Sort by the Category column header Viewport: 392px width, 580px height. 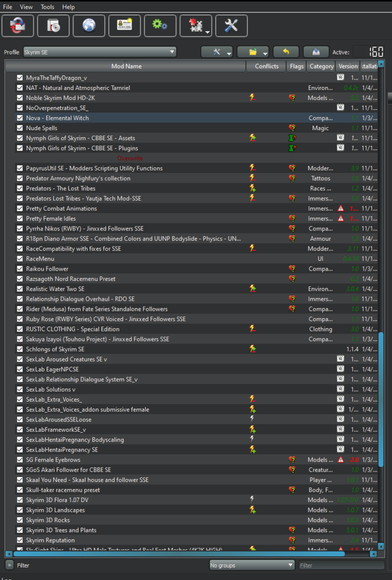click(x=321, y=66)
